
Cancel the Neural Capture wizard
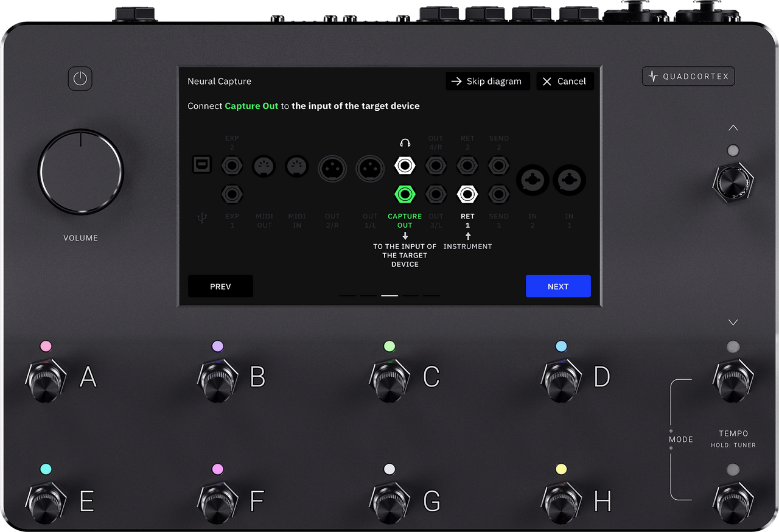[565, 81]
